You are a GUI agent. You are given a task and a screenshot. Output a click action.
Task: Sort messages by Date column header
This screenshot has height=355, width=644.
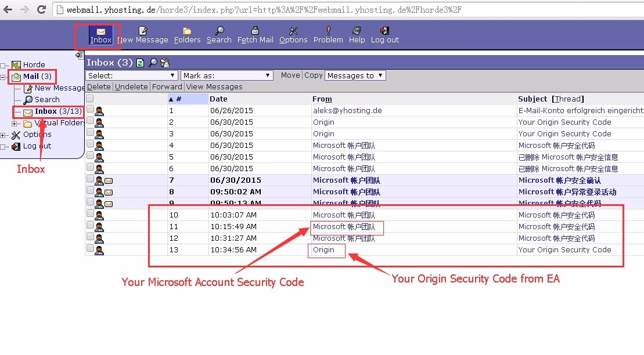(x=218, y=99)
